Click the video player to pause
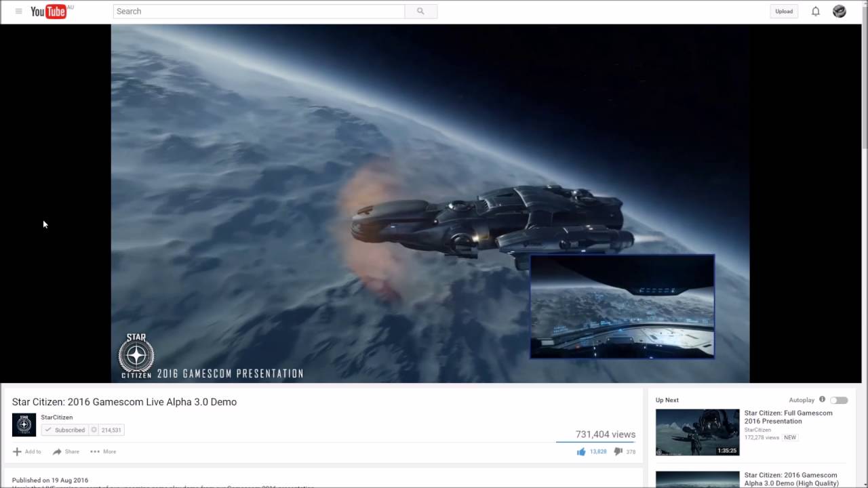868x488 pixels. [430, 203]
